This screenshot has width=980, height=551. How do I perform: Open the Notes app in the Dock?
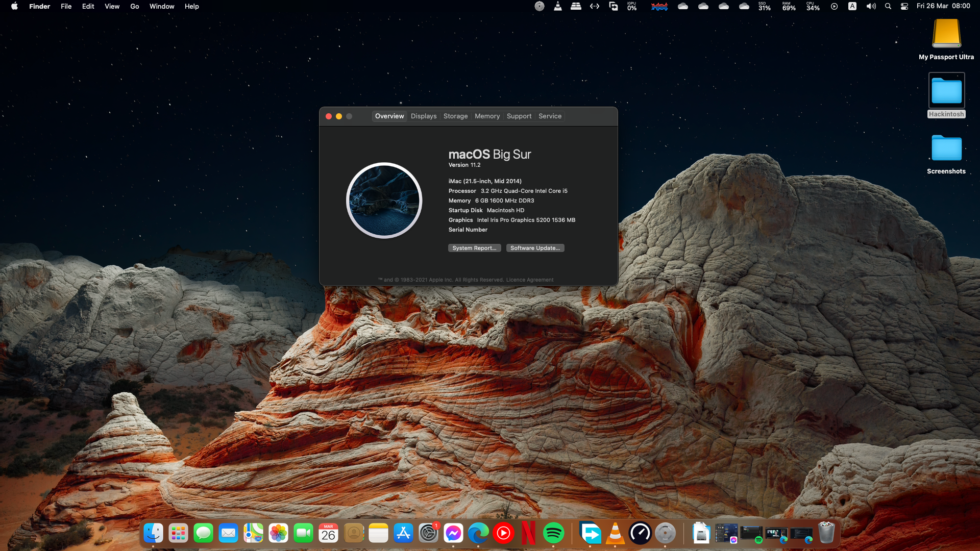[x=378, y=534]
